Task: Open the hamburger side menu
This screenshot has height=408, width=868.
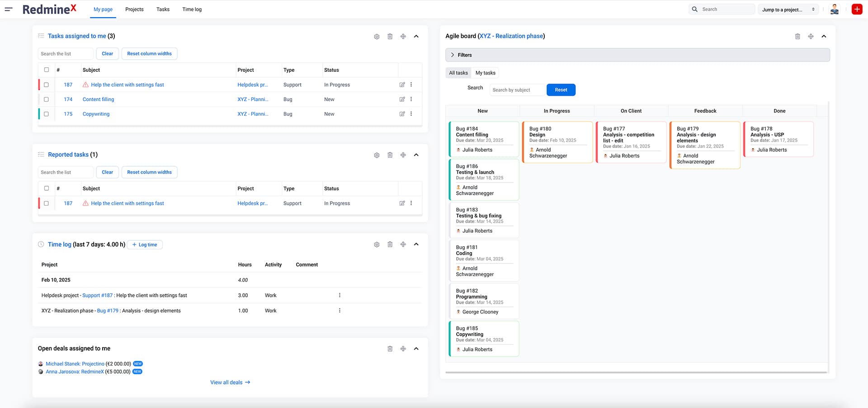Action: tap(9, 9)
